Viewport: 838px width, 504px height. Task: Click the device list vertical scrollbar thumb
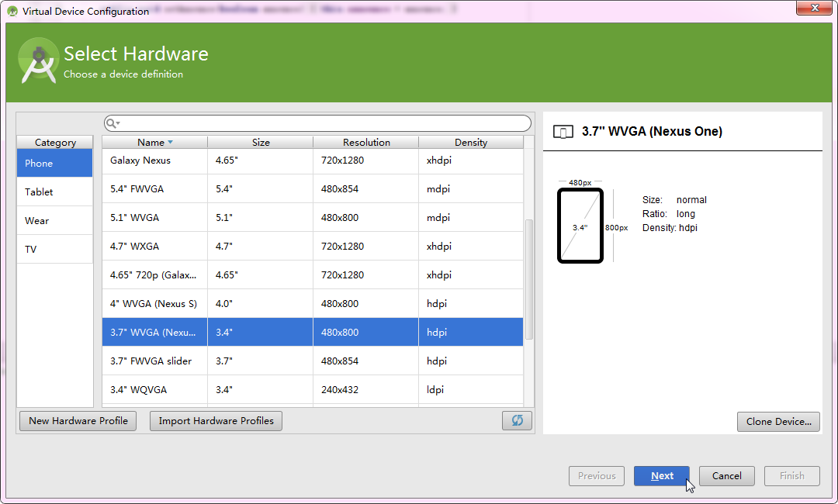pos(529,279)
